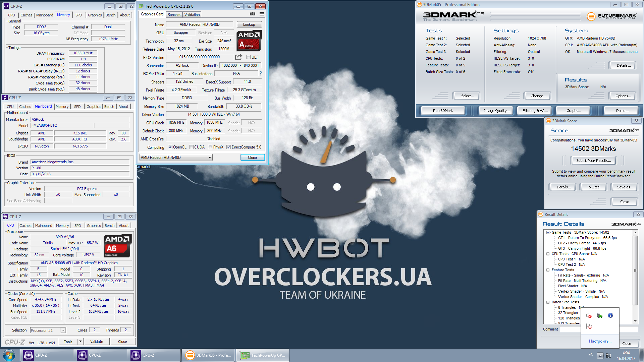Click the GPU-Z title bar icon
The image size is (644, 362).
[x=141, y=6]
